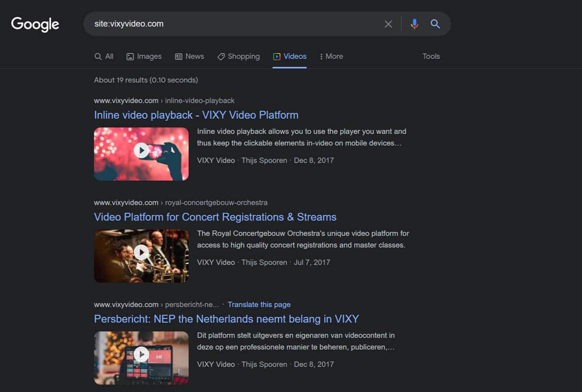The height and width of the screenshot is (392, 582).
Task: Open the Images tab
Action: click(144, 56)
